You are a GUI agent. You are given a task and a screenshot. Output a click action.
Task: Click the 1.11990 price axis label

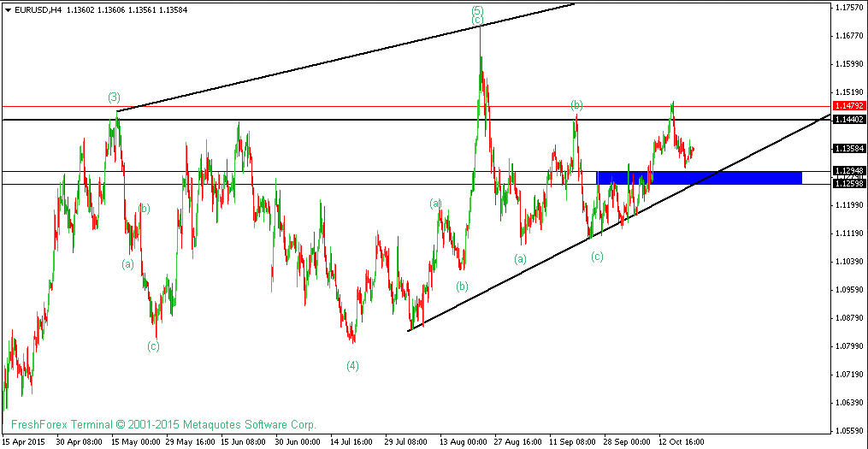click(848, 205)
